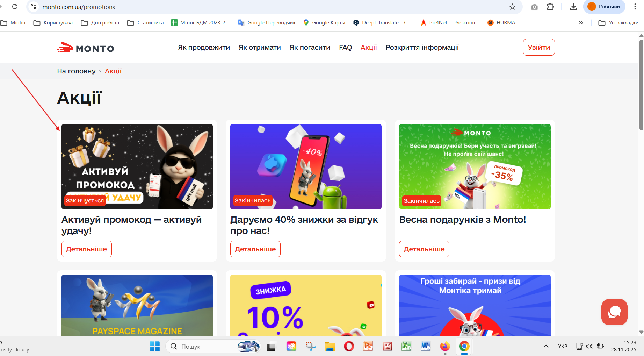Open the Minfin bookmark folder

click(x=13, y=23)
